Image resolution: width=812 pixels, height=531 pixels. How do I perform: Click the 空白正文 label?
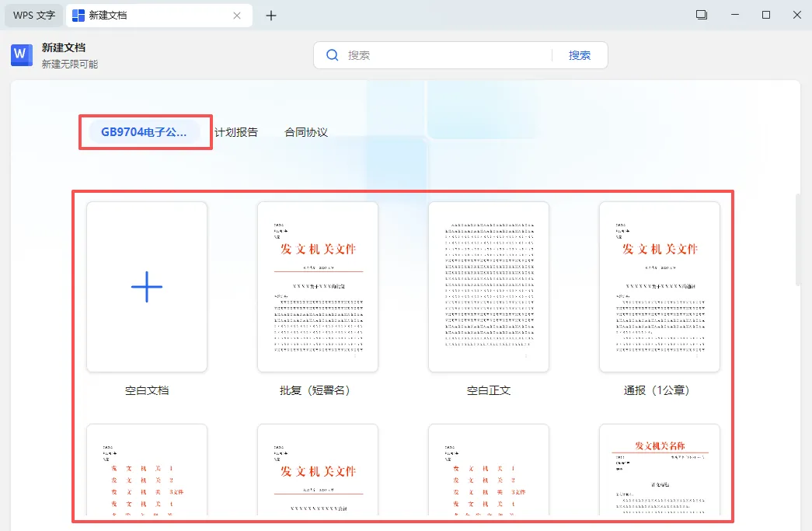click(x=489, y=390)
